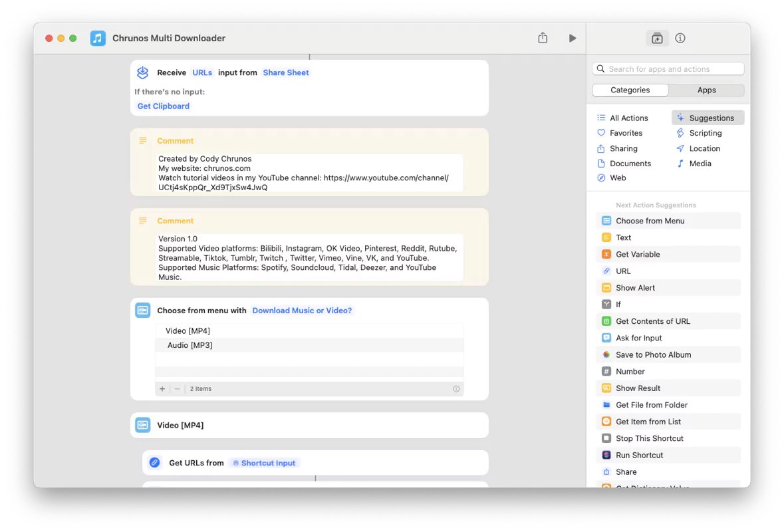This screenshot has height=532, width=784.
Task: Show shortcut details info icon
Action: pyautogui.click(x=680, y=39)
